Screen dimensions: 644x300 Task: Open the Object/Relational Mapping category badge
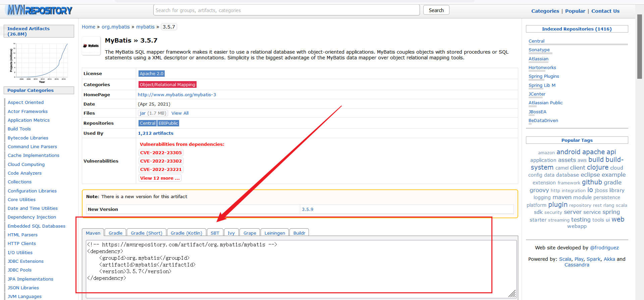tap(167, 84)
